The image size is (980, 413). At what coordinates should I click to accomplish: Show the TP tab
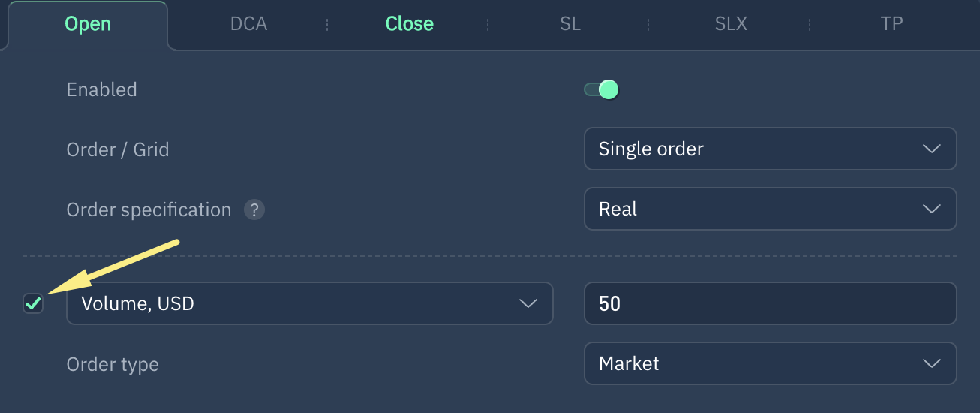point(891,24)
